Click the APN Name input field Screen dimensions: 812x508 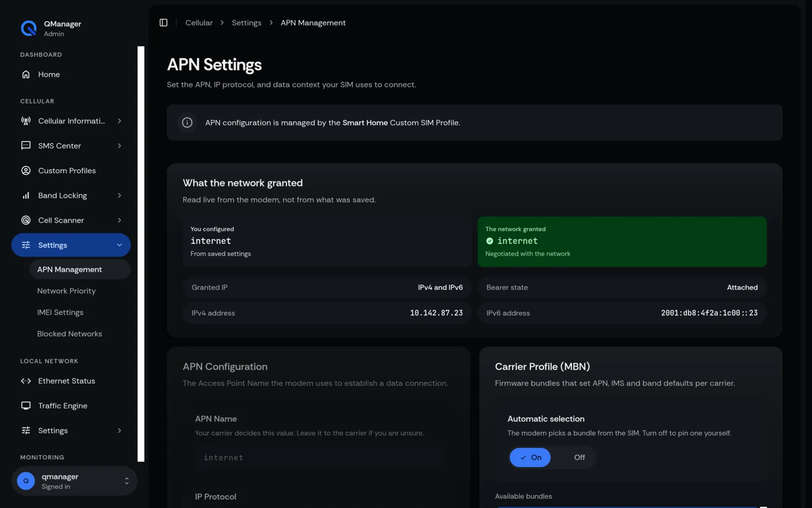319,458
